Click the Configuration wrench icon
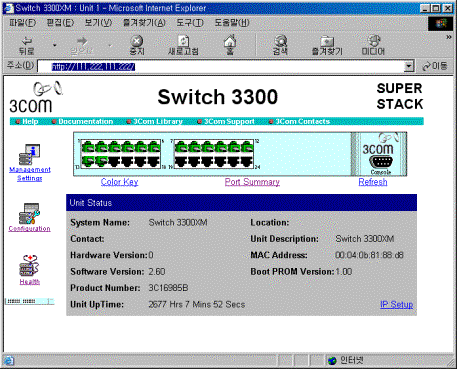The image size is (457, 369). (x=29, y=213)
